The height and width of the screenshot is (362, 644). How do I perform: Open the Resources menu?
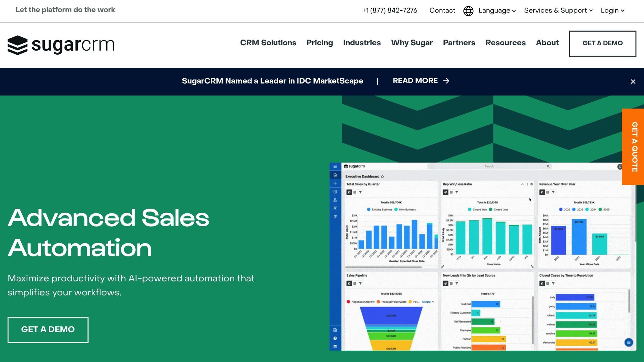(x=506, y=43)
